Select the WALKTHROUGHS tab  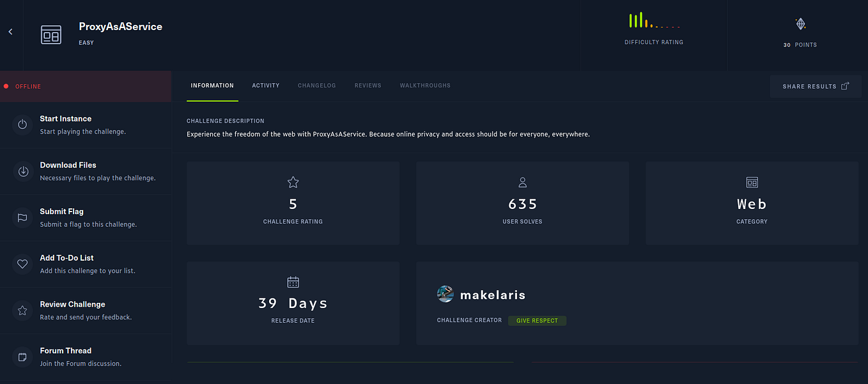tap(425, 85)
